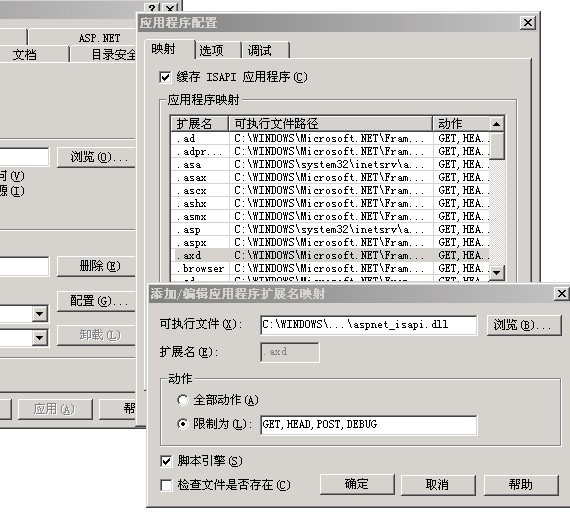Sort mappings by the 扩展名 column header
Image resolution: width=570 pixels, height=513 pixels.
tap(200, 124)
